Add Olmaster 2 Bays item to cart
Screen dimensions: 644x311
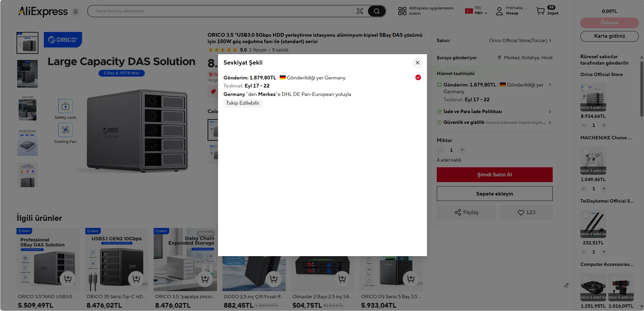point(342,279)
